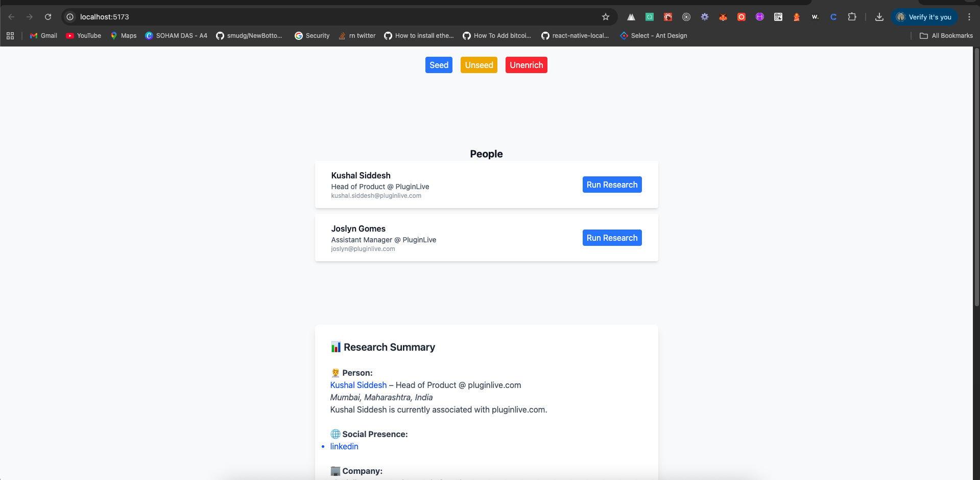Click the 'Mumbai, Maharashtra, India' location text
The height and width of the screenshot is (480, 980).
[381, 397]
